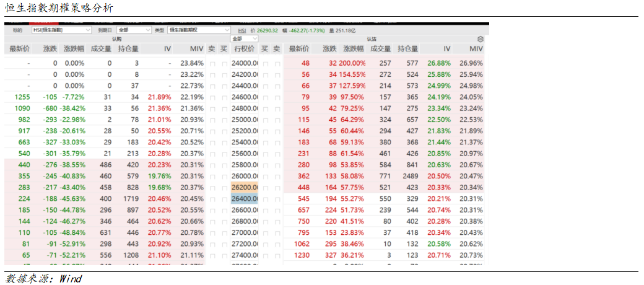
Task: Select the 认沽 puts section header
Action: [x=372, y=38]
